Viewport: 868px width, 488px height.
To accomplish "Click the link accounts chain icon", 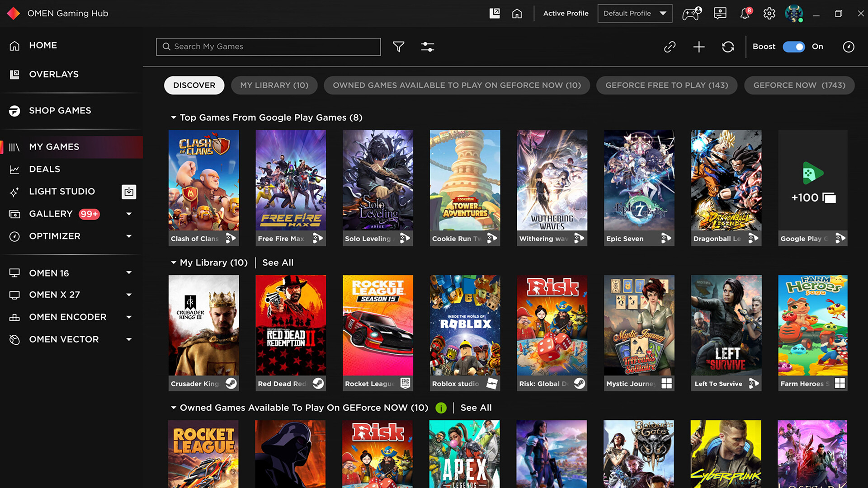I will [670, 47].
